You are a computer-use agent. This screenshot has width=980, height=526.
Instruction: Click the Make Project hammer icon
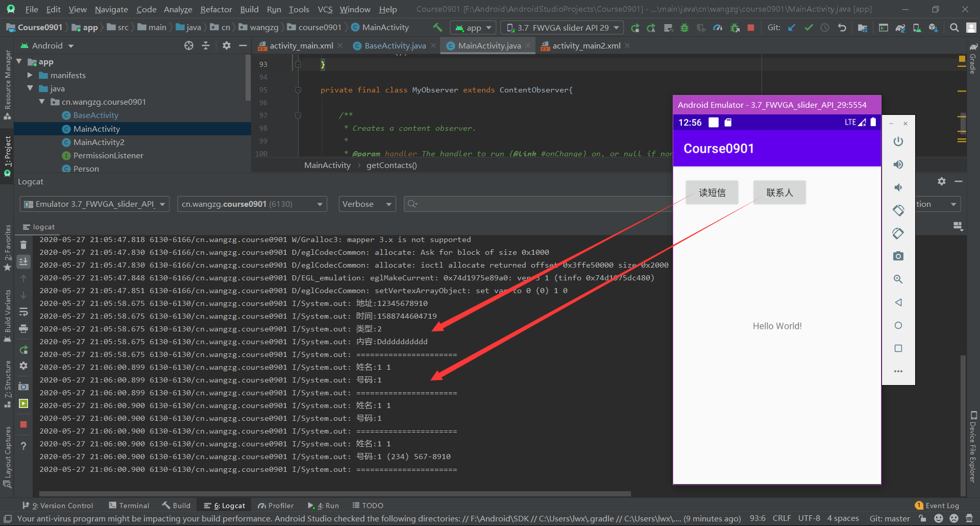click(437, 28)
